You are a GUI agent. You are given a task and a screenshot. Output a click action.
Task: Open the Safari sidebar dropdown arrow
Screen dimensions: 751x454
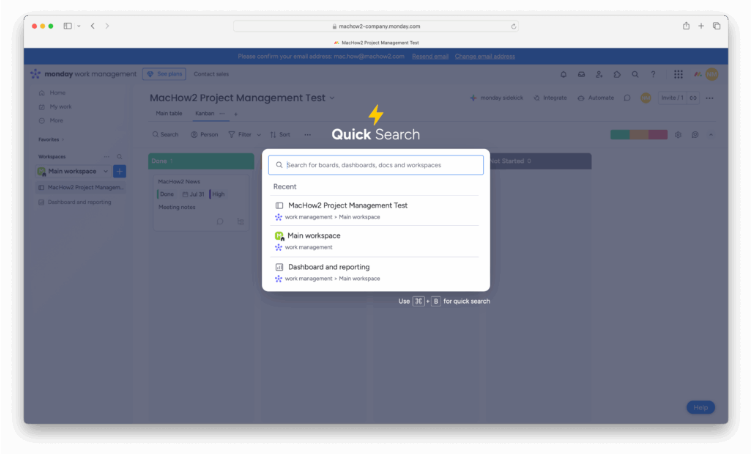pyautogui.click(x=79, y=26)
